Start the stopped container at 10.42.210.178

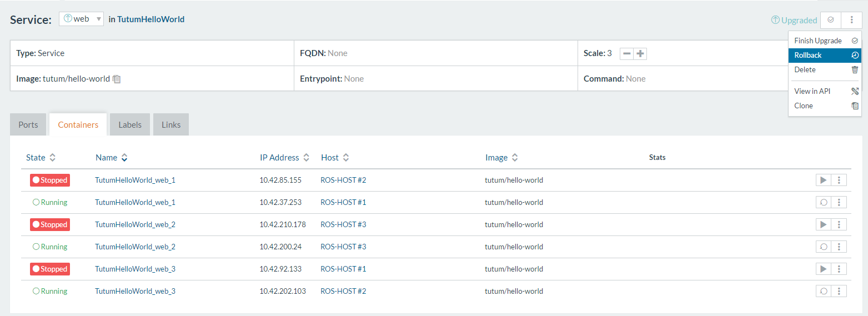pyautogui.click(x=824, y=224)
